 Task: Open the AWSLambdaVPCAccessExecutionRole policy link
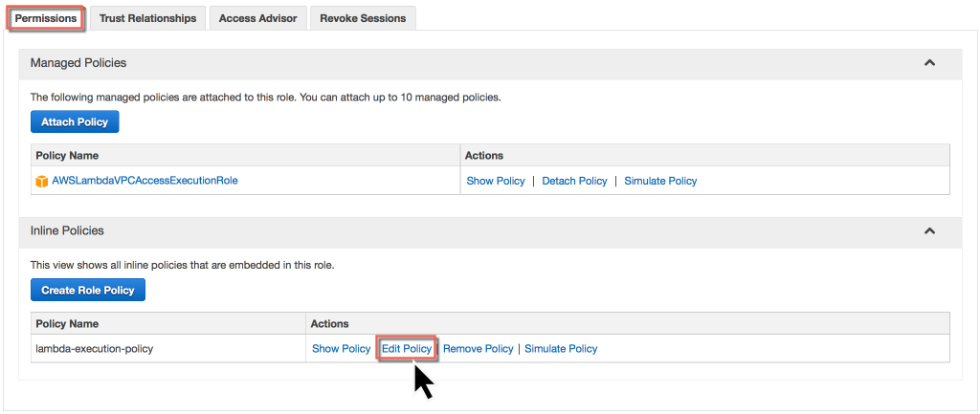click(x=145, y=181)
